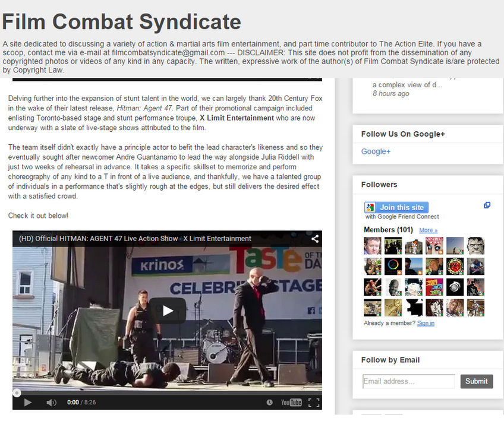Click the Follow by Email heading

pos(390,360)
